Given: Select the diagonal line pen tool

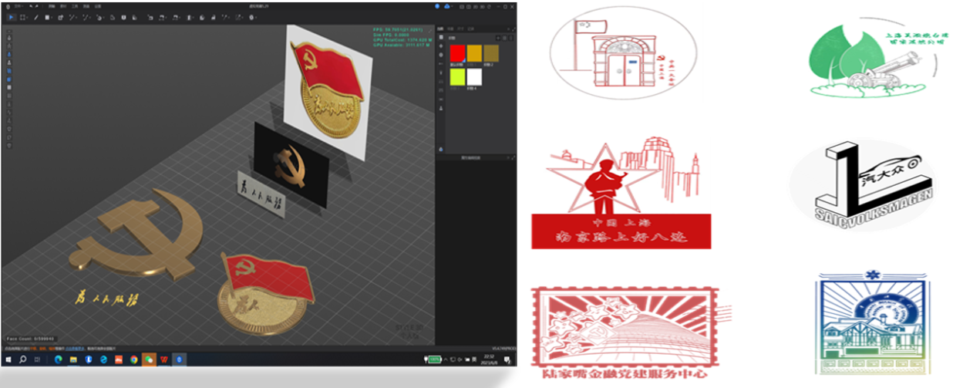Looking at the screenshot, I should (35, 17).
